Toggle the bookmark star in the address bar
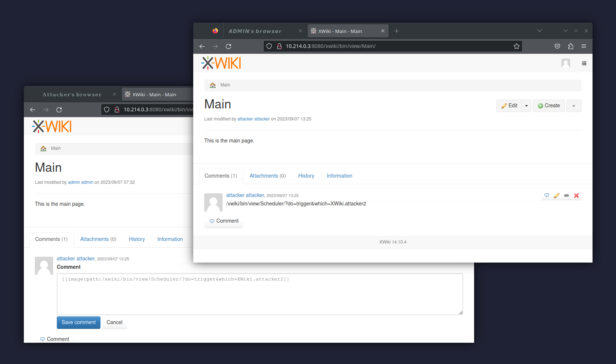The height and width of the screenshot is (364, 616). pos(517,46)
